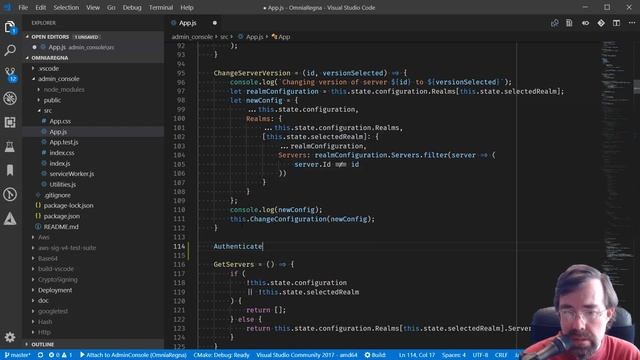Select the App.js editor tab
This screenshot has width=640, height=360.
pyautogui.click(x=193, y=23)
